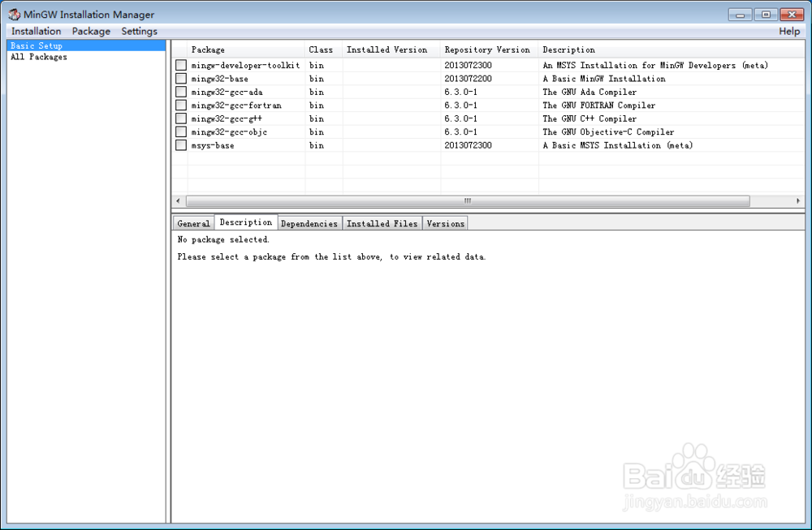Select Basic Setup in the left pane
This screenshot has height=530, width=812.
(x=86, y=45)
